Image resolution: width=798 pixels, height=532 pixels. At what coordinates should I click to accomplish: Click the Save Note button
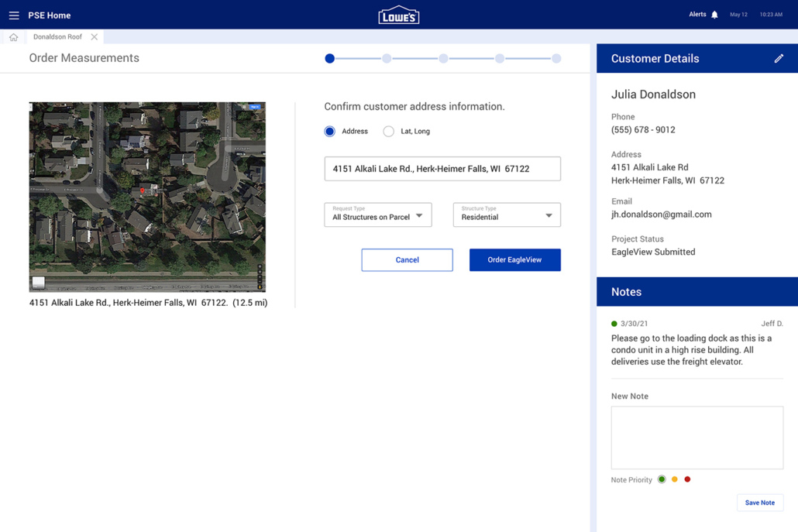[x=760, y=503]
